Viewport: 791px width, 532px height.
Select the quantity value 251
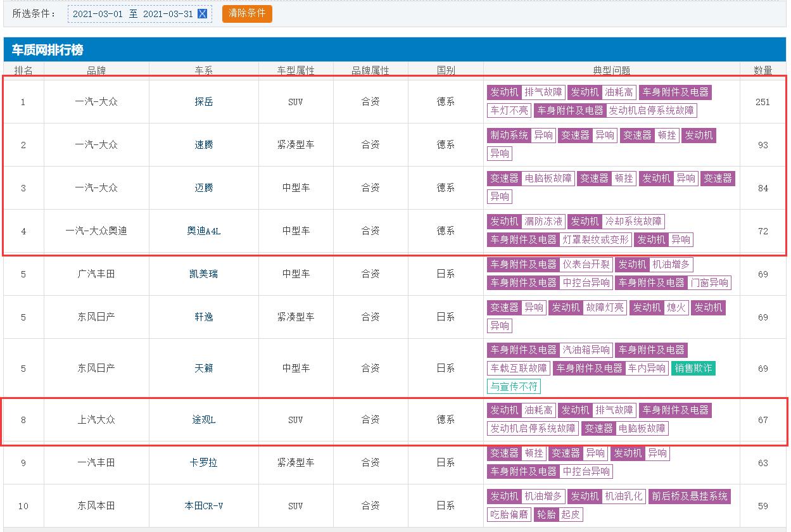tap(763, 102)
